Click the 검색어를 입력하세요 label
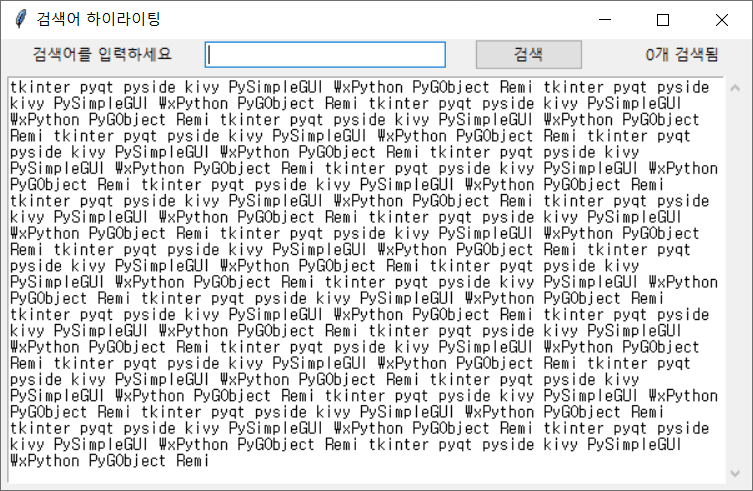This screenshot has height=491, width=753. 102,54
